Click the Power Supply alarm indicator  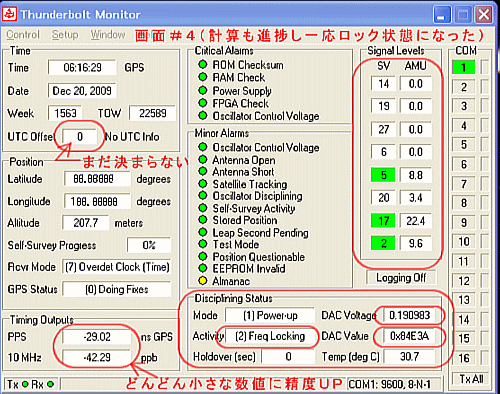click(x=202, y=90)
